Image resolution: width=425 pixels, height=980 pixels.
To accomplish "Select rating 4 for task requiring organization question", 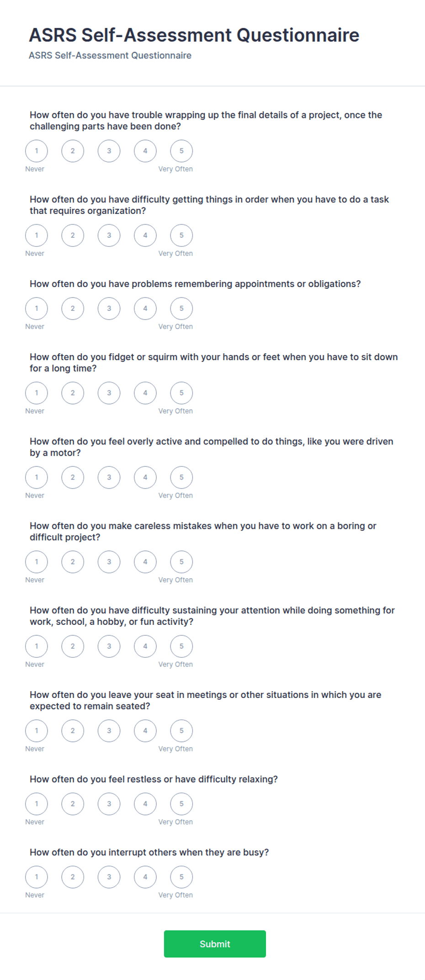I will pos(145,235).
